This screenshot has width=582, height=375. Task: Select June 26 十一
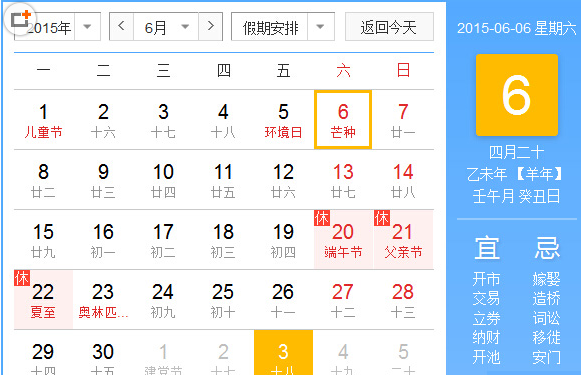pos(283,300)
